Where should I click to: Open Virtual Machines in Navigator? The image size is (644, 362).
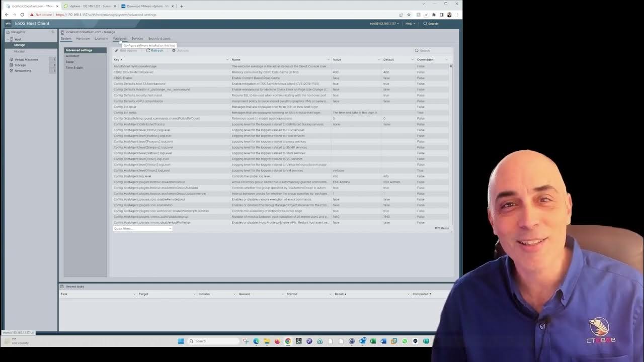point(26,59)
